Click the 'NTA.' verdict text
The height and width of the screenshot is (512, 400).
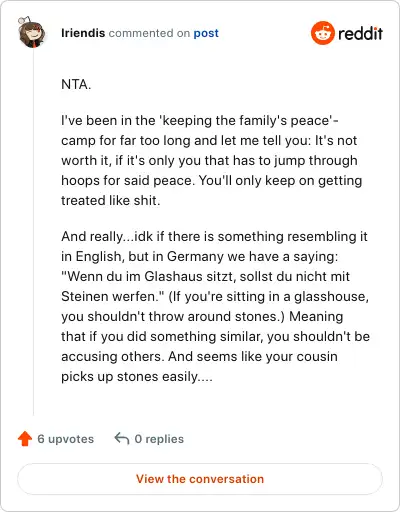(x=76, y=84)
